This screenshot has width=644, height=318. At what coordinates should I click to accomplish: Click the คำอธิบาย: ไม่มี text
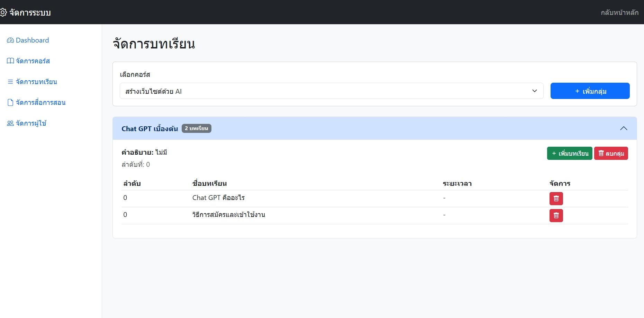[x=144, y=152]
